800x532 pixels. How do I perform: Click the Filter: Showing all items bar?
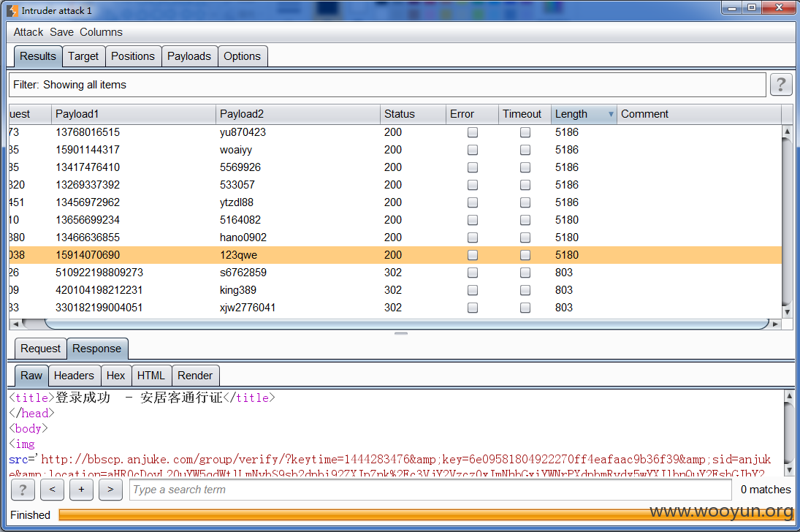pyautogui.click(x=387, y=85)
